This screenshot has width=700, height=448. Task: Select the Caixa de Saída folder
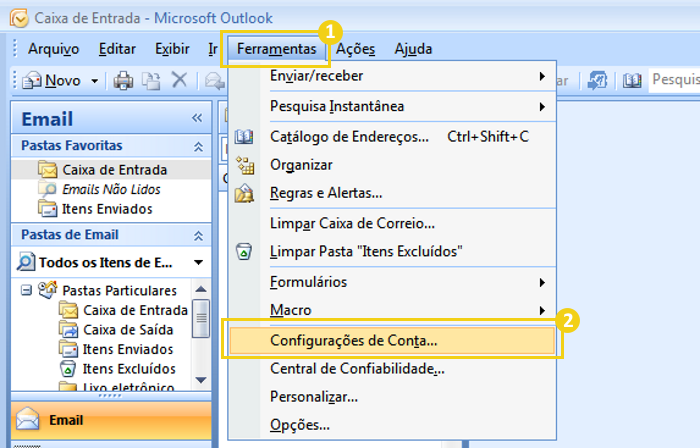pos(128,330)
